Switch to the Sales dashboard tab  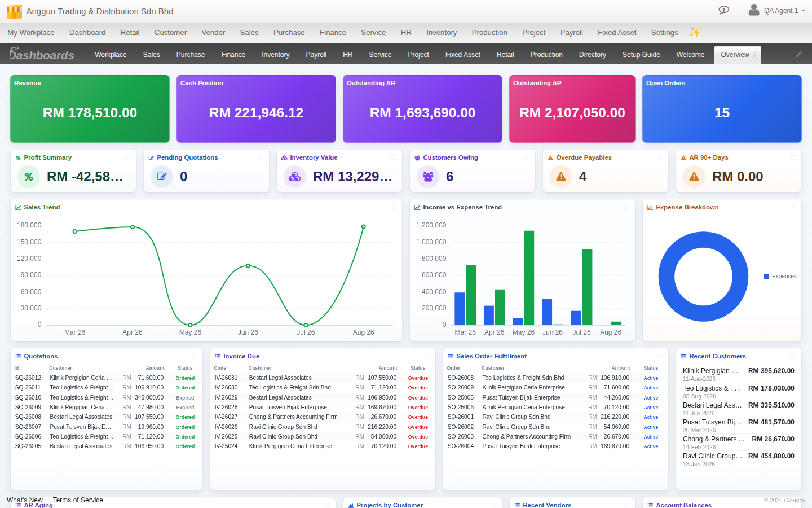pyautogui.click(x=152, y=55)
